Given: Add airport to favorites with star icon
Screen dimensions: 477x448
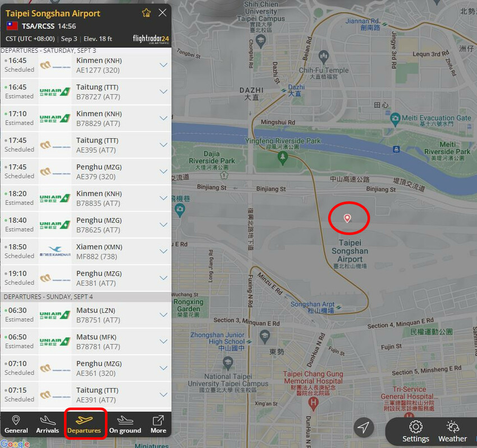Looking at the screenshot, I should 146,13.
